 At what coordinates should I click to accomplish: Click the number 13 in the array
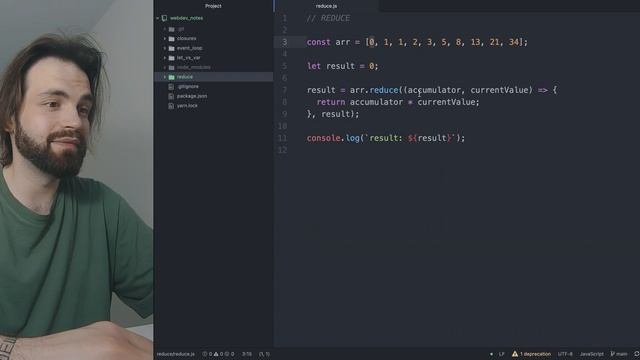(475, 42)
